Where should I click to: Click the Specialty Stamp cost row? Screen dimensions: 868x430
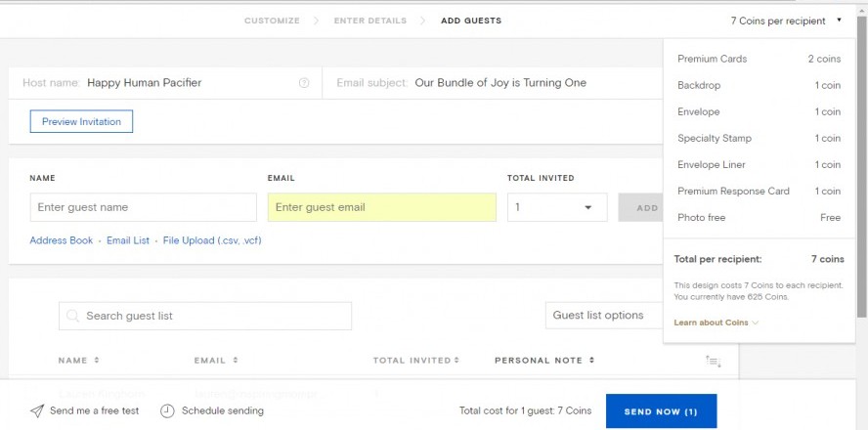pyautogui.click(x=759, y=139)
